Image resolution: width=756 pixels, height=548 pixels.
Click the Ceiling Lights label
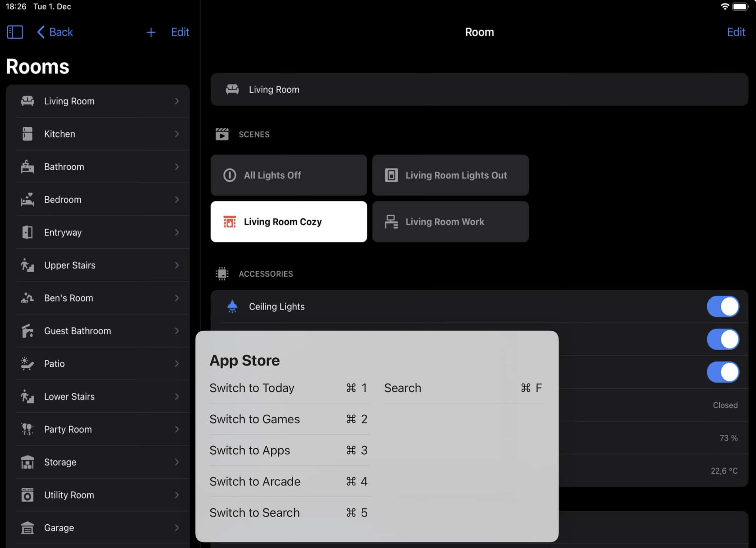coord(277,307)
